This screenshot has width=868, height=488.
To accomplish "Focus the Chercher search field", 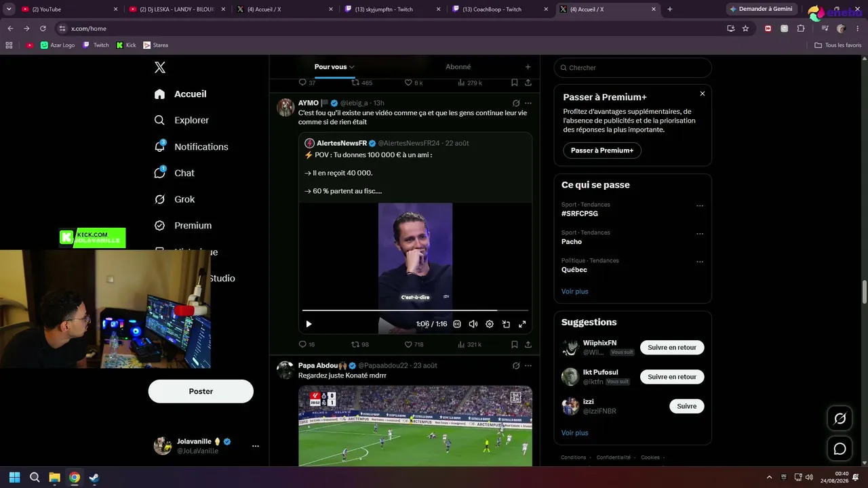I will pos(633,68).
